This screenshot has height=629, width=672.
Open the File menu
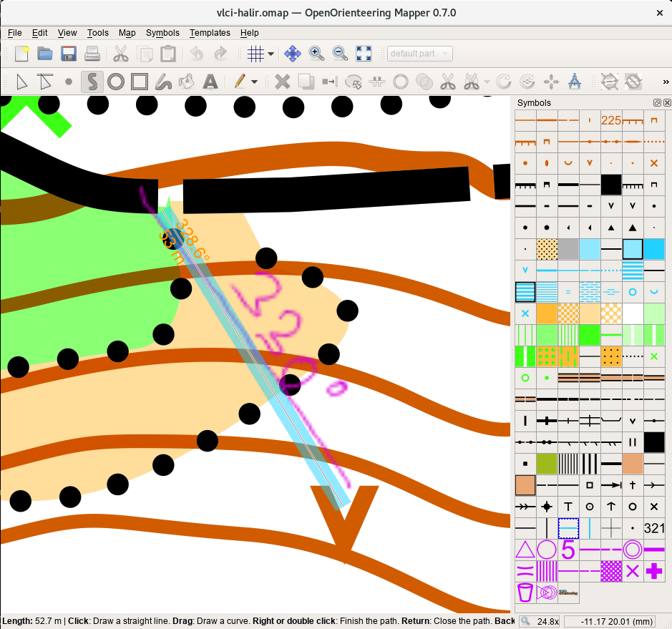pos(14,33)
